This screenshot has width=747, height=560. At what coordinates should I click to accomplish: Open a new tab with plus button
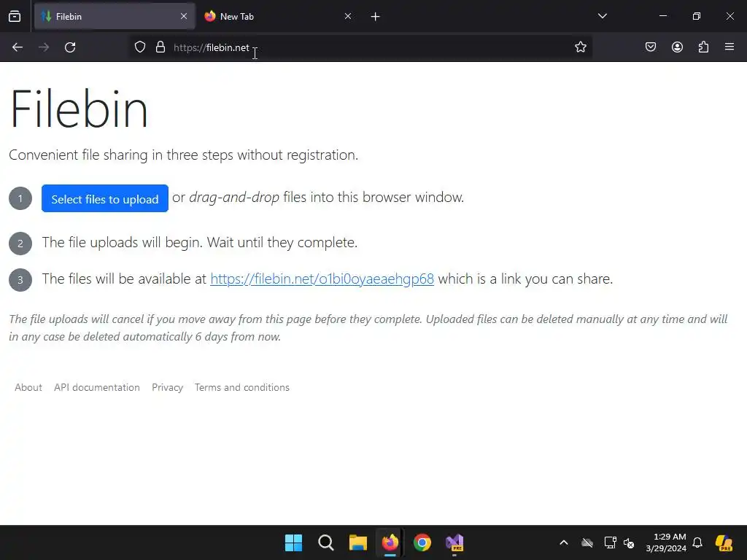point(376,17)
